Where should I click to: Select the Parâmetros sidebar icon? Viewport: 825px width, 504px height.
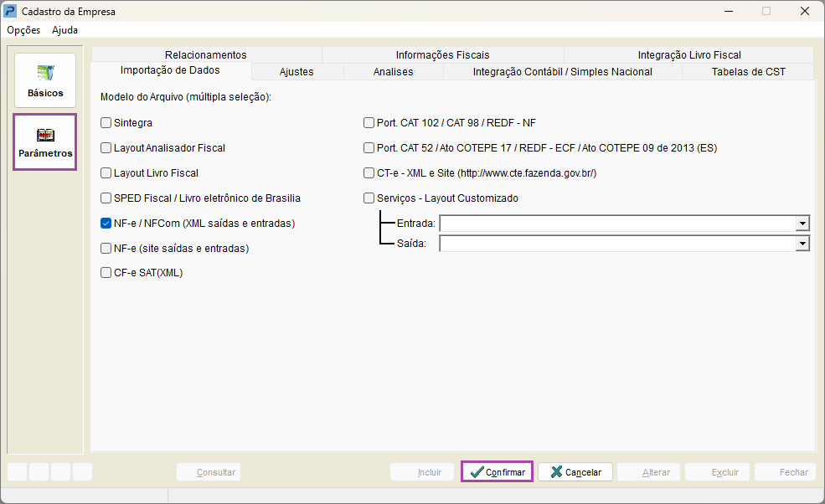pos(45,142)
